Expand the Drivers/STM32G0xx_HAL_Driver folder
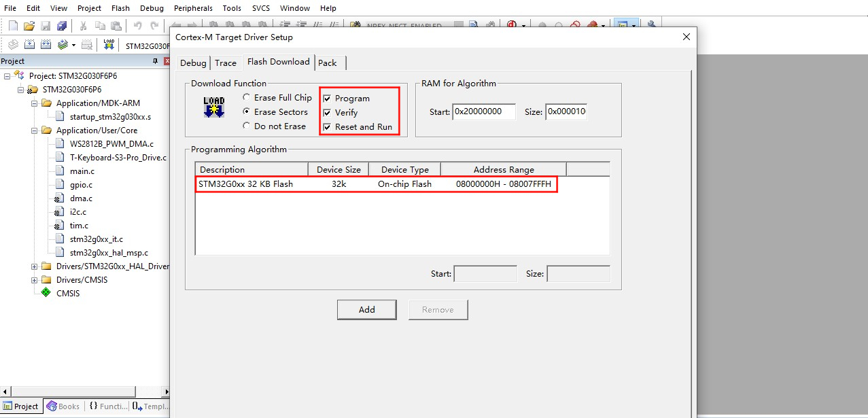The height and width of the screenshot is (418, 868). [35, 266]
